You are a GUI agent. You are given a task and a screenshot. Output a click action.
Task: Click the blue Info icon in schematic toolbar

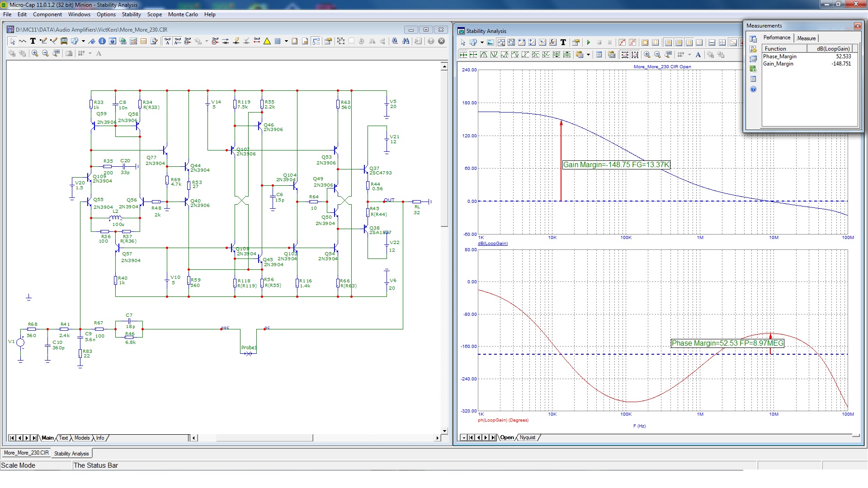pyautogui.click(x=102, y=41)
